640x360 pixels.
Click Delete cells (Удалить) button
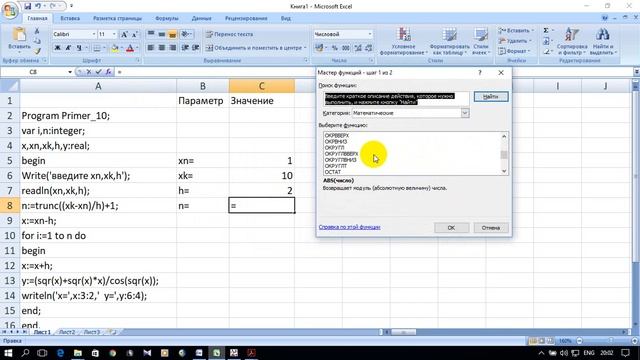click(516, 41)
